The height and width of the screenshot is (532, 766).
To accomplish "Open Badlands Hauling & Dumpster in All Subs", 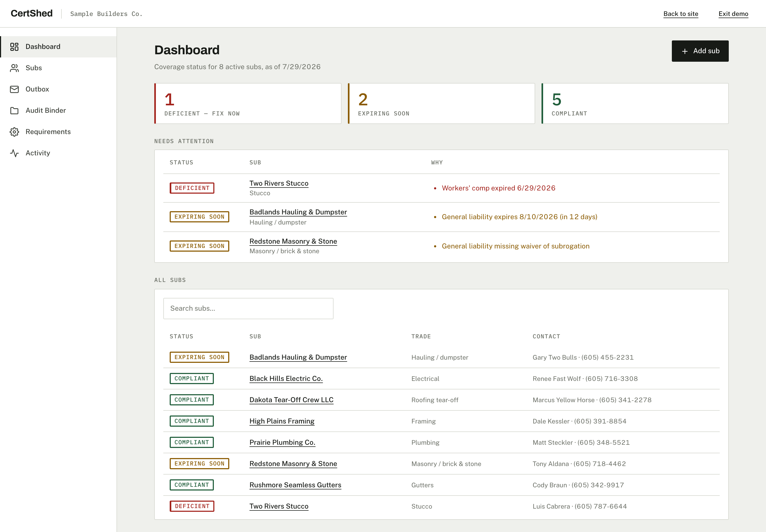I will (x=298, y=357).
